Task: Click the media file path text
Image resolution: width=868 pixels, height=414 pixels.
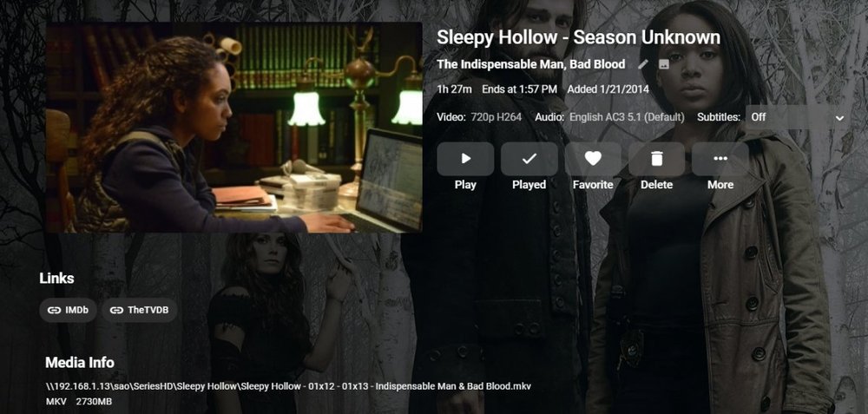Action: 288,385
